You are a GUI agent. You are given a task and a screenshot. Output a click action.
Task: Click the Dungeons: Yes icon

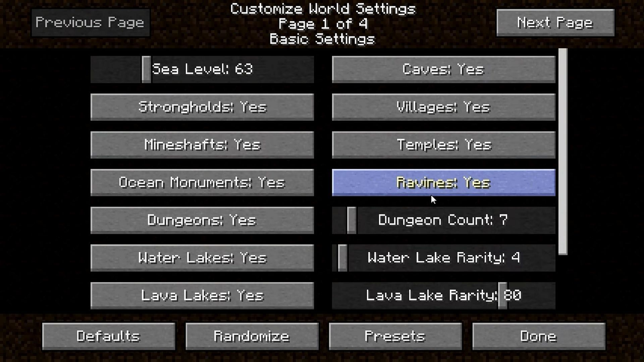pyautogui.click(x=202, y=220)
